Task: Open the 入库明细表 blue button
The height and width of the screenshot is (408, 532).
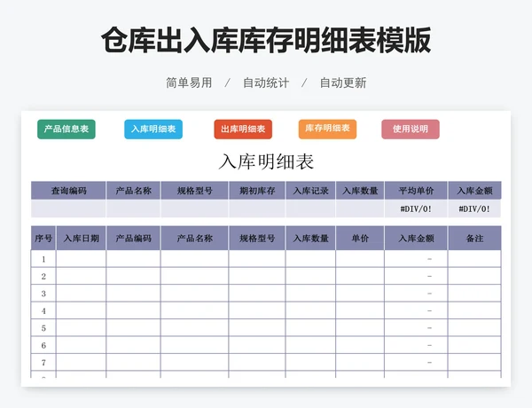Action: 153,129
